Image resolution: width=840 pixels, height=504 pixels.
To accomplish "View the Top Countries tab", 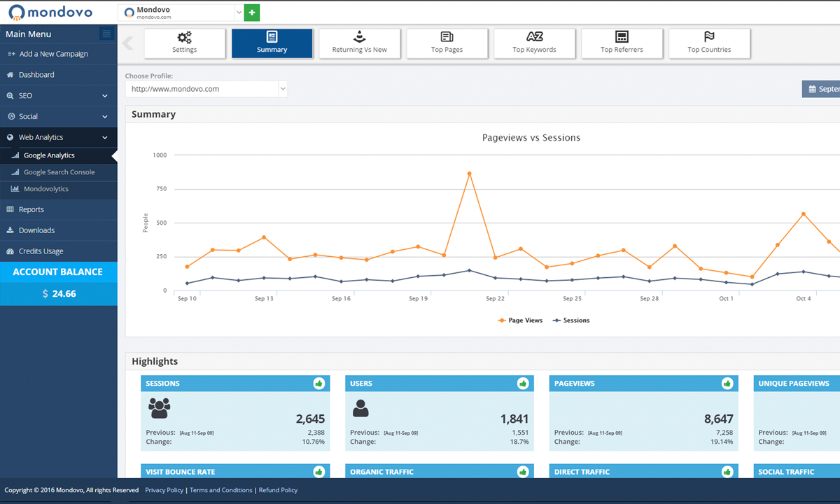I will click(710, 43).
